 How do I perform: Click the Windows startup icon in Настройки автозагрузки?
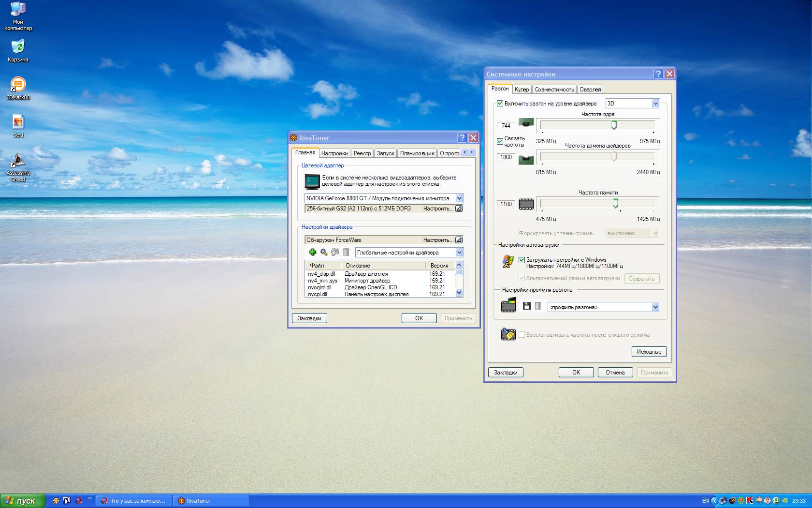click(508, 262)
